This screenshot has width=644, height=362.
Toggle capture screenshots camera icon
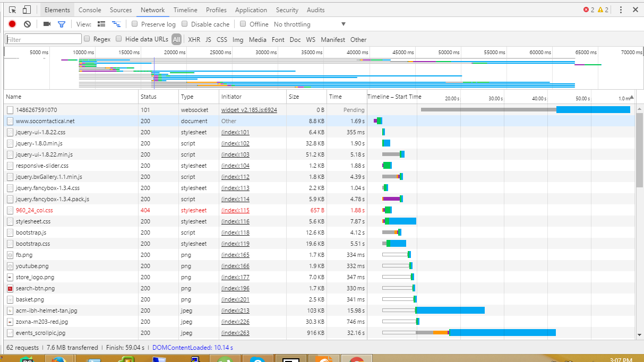(47, 24)
